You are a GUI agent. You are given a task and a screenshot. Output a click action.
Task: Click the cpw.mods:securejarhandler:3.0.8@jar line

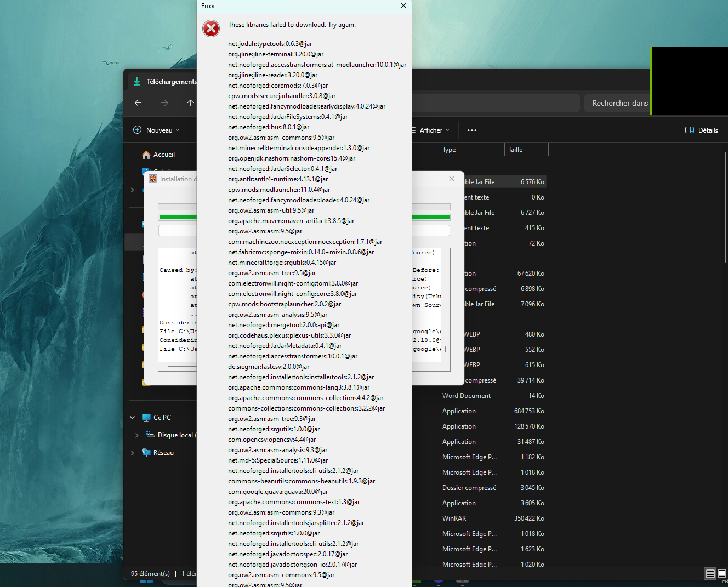(282, 96)
